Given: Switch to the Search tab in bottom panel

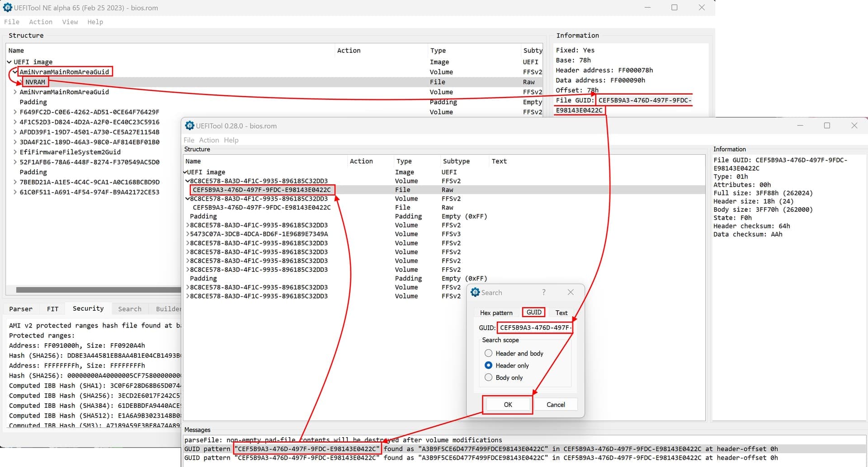Looking at the screenshot, I should pyautogui.click(x=130, y=309).
